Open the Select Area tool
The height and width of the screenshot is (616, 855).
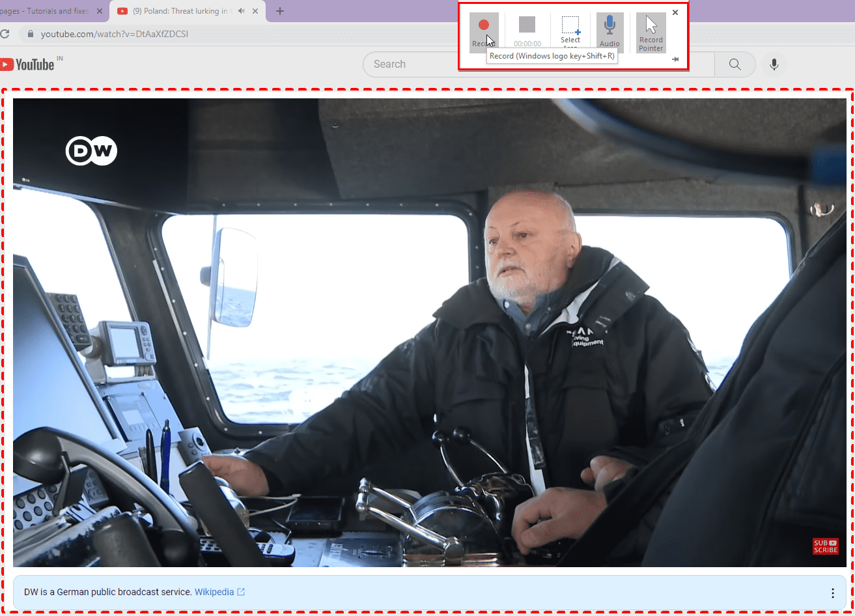570,29
